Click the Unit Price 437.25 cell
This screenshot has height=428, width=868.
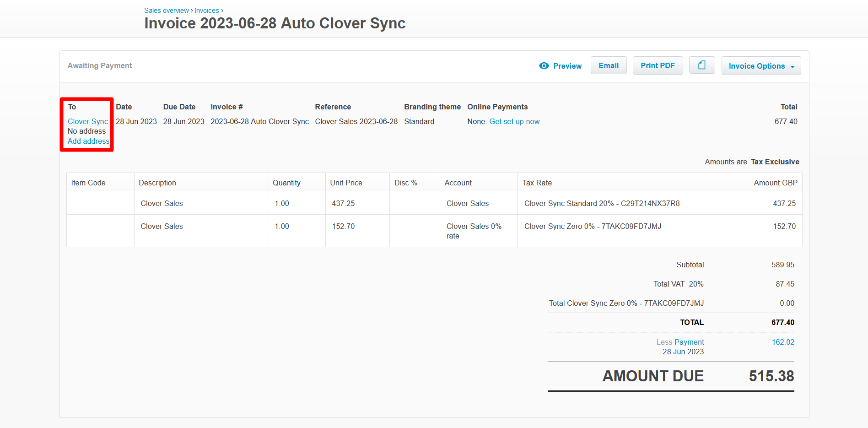coord(343,203)
